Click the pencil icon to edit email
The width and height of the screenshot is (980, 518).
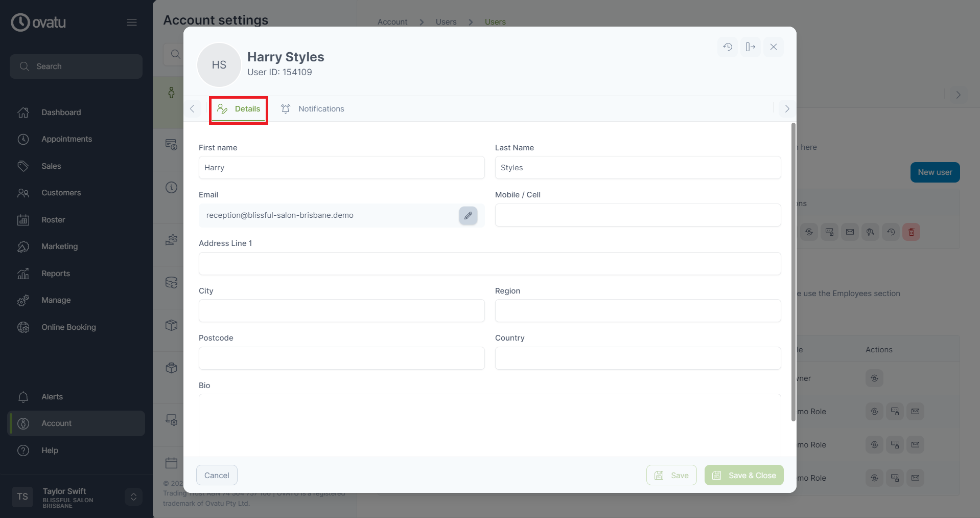468,216
